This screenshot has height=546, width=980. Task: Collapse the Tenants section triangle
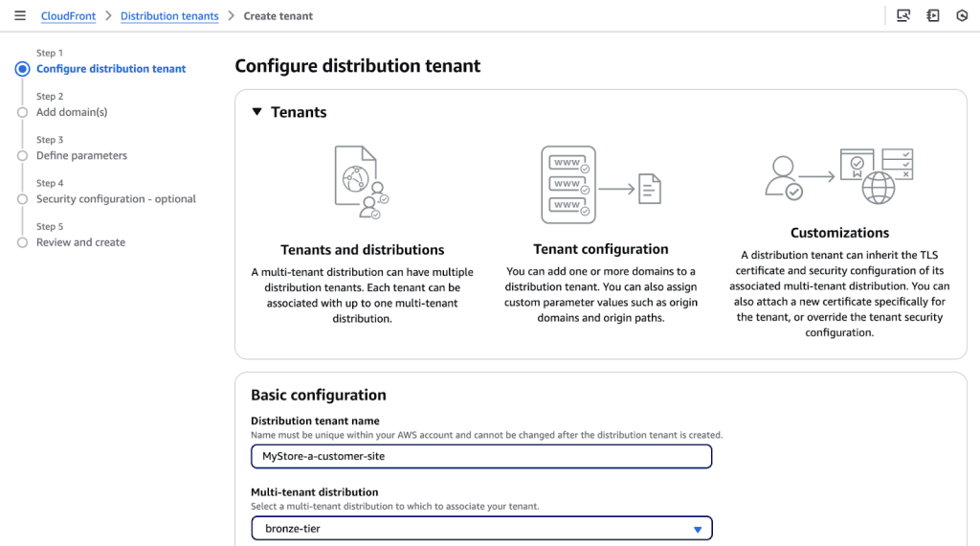point(256,112)
